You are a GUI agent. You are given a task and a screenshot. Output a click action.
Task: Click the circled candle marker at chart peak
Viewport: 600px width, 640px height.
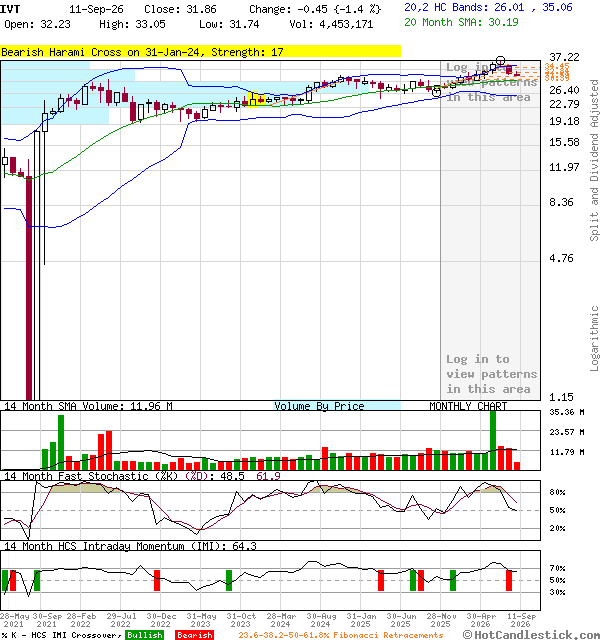click(500, 61)
